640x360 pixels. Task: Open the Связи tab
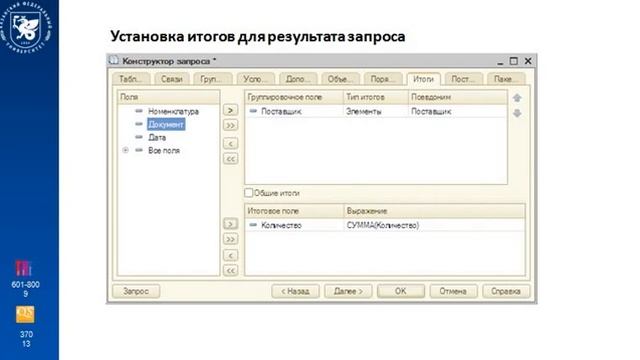171,79
